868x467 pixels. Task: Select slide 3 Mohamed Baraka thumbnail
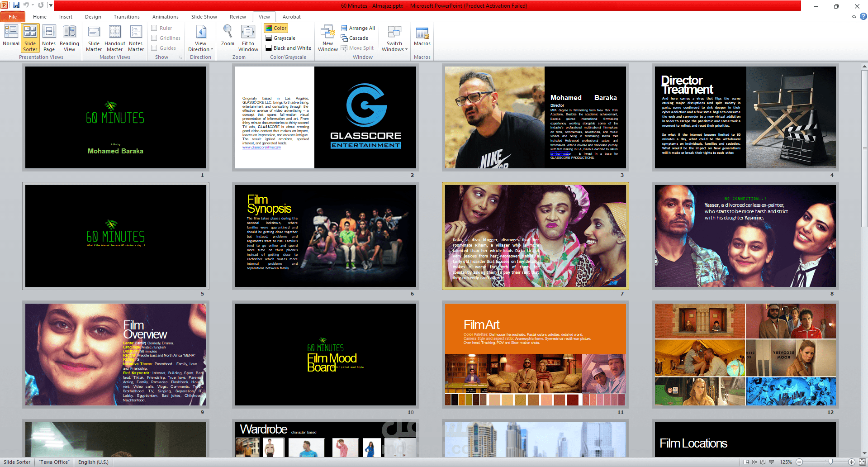(536, 118)
